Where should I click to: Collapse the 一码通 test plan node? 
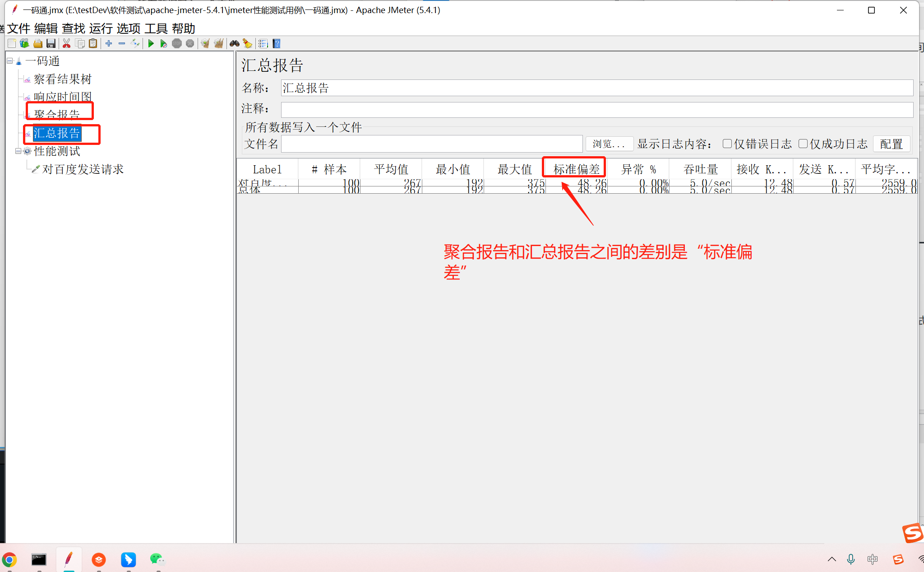point(10,60)
